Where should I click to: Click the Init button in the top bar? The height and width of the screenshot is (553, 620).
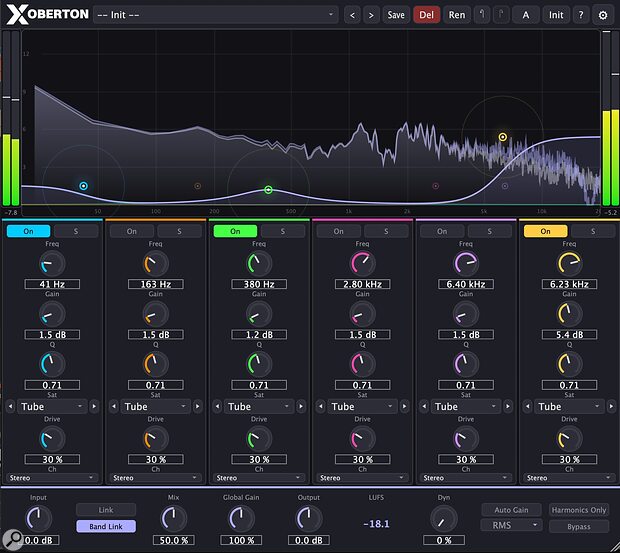pyautogui.click(x=556, y=15)
